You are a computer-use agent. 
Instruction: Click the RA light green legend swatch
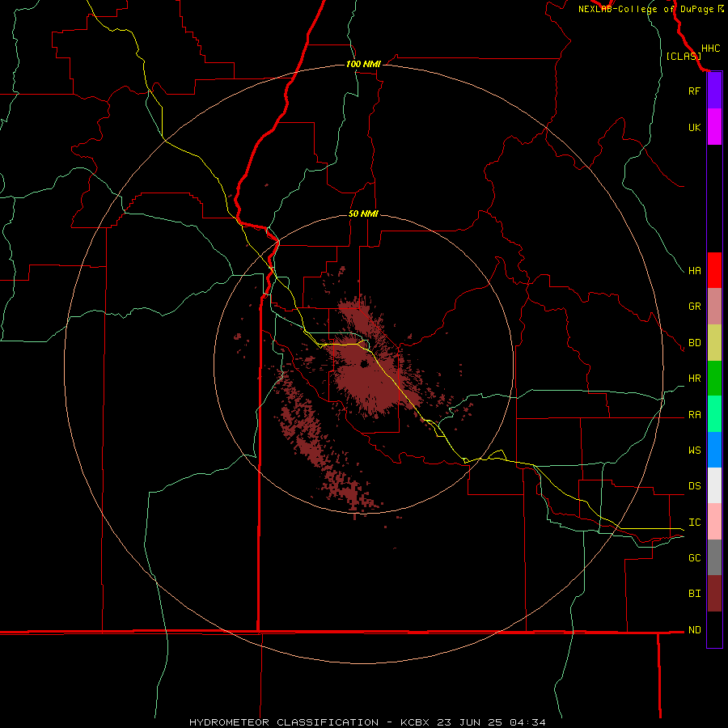pos(714,414)
